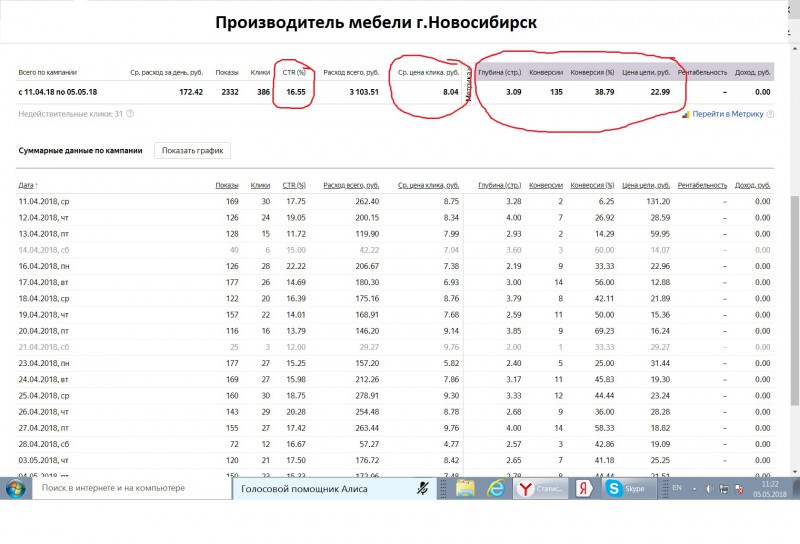Click the red-marked tray notification icon
The height and width of the screenshot is (544, 800).
coord(739,489)
